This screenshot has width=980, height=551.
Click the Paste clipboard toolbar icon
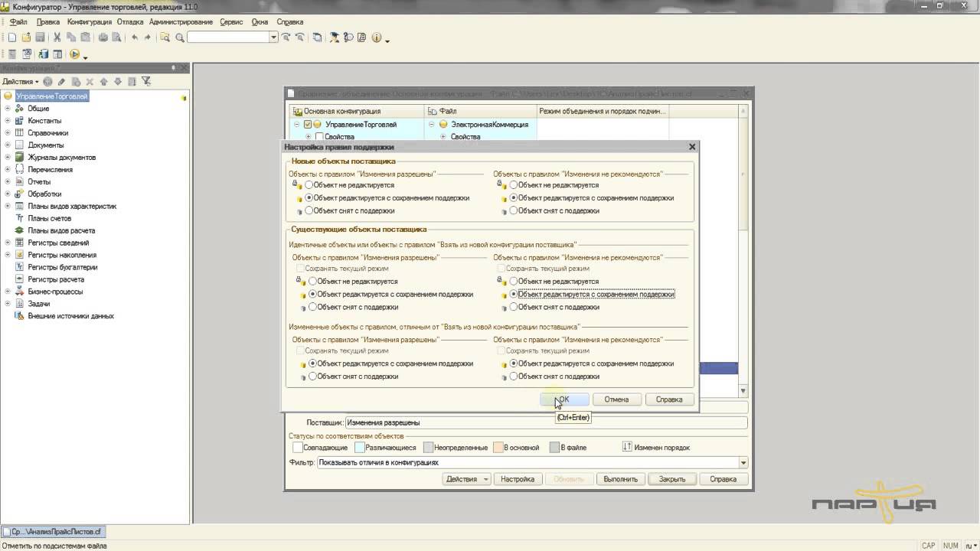coord(85,37)
